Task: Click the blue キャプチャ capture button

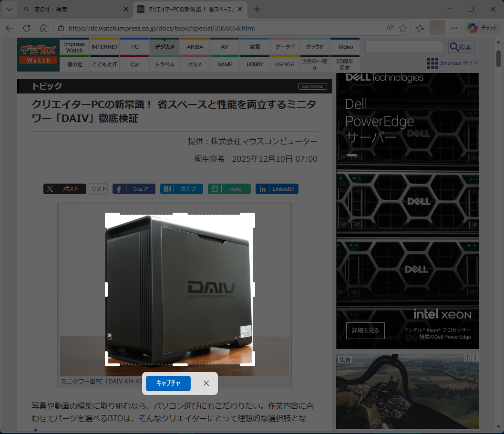Action: click(x=168, y=383)
